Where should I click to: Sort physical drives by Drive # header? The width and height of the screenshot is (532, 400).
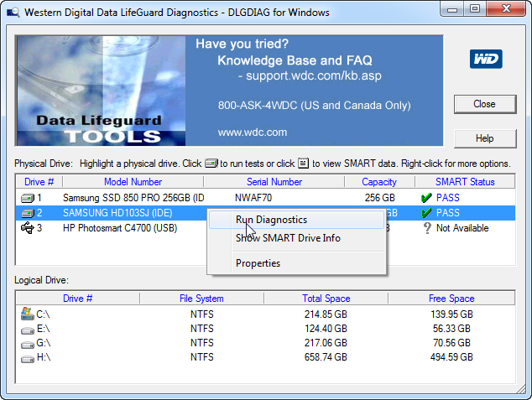point(39,182)
